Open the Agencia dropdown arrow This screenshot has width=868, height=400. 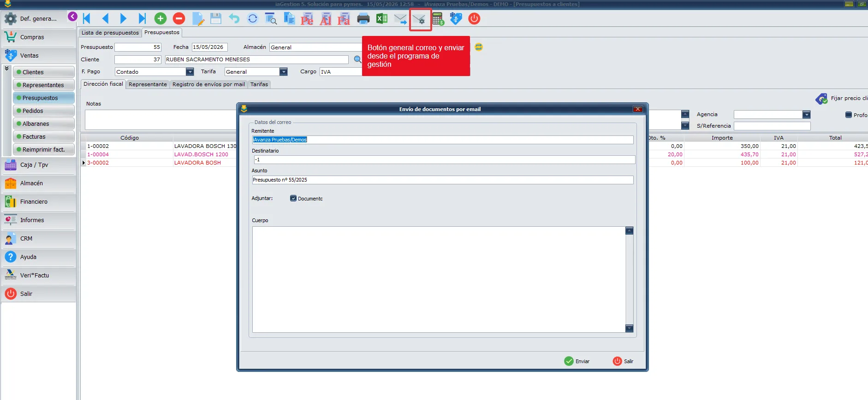(806, 114)
